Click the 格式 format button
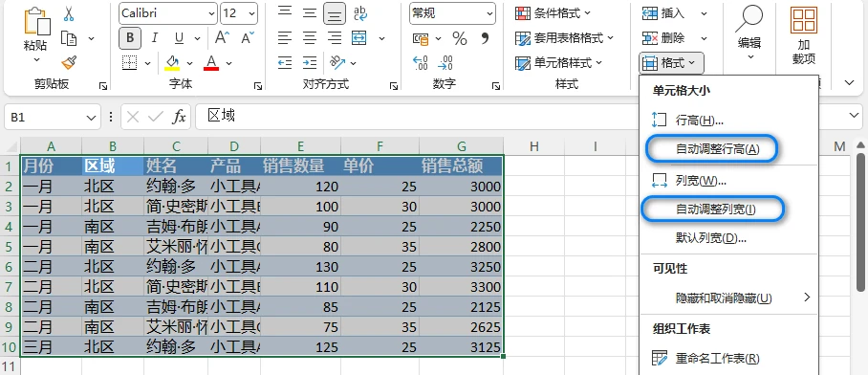 (x=671, y=63)
